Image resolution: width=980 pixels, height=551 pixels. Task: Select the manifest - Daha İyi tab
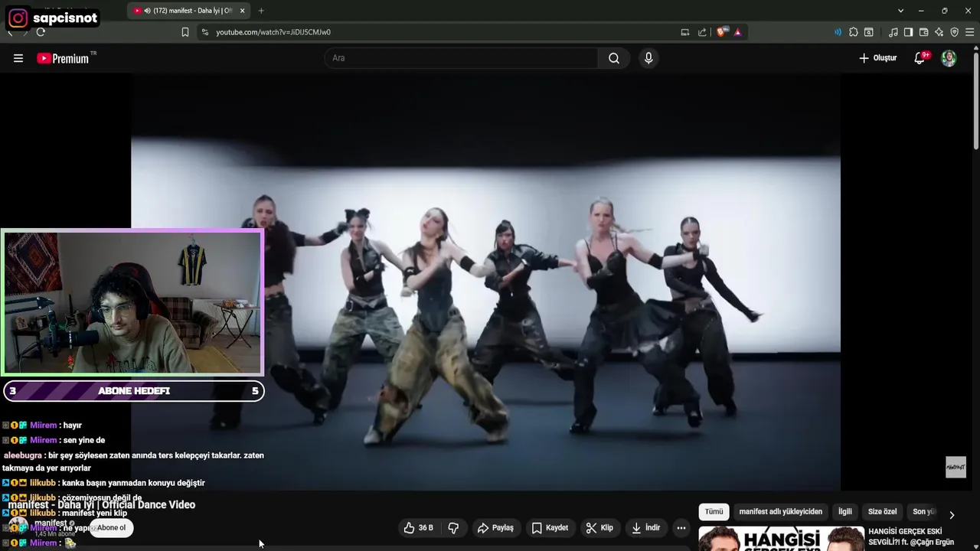click(x=189, y=11)
